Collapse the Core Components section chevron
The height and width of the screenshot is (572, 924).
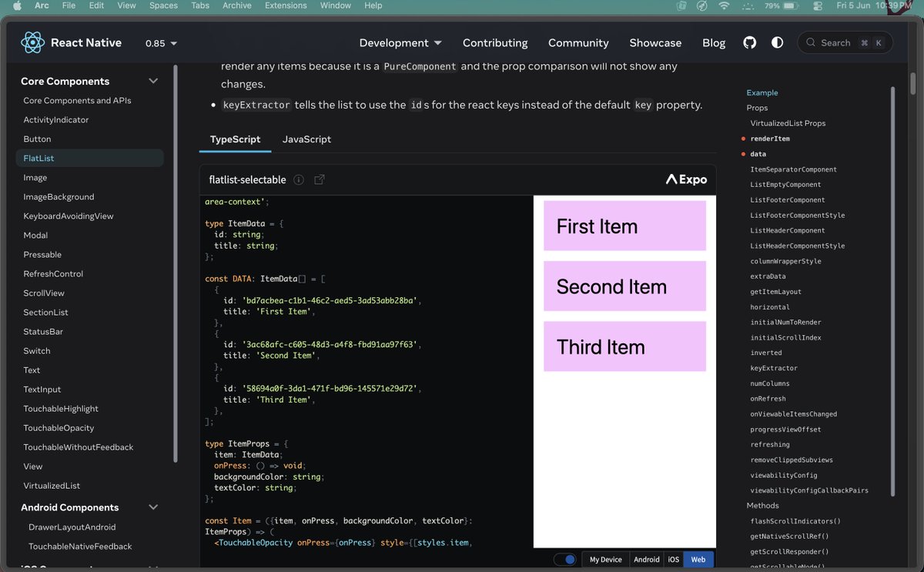coord(153,81)
